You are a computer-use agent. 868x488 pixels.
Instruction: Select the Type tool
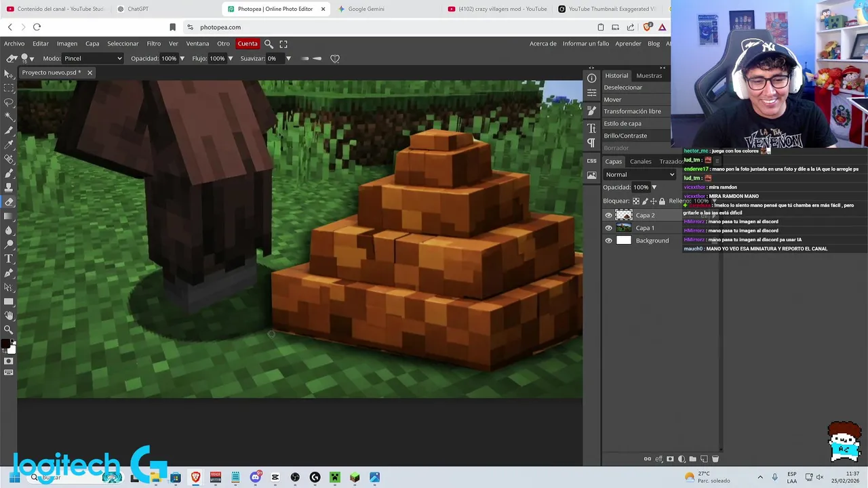[8, 259]
